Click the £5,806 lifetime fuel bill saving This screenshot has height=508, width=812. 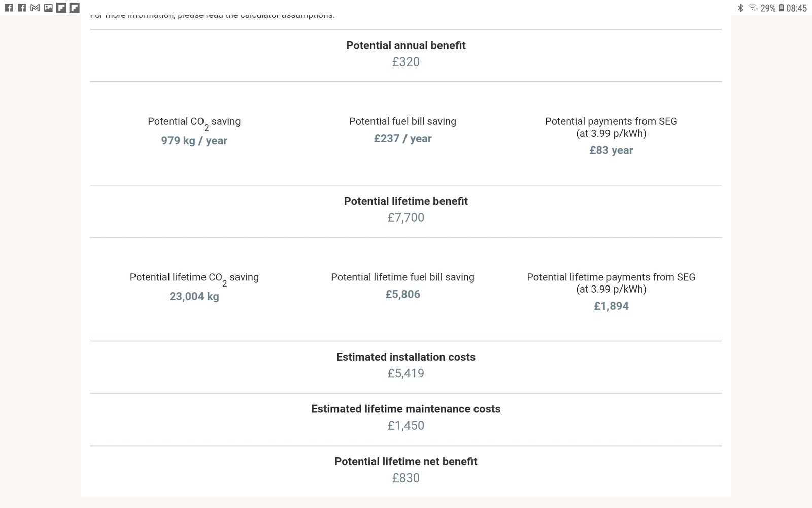(x=403, y=295)
